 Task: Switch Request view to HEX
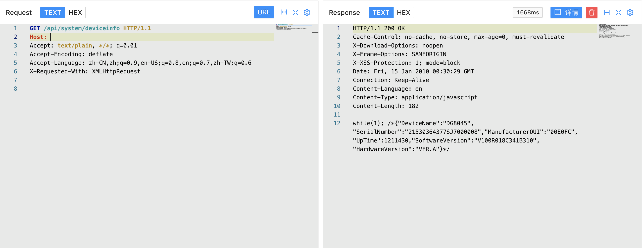click(75, 12)
